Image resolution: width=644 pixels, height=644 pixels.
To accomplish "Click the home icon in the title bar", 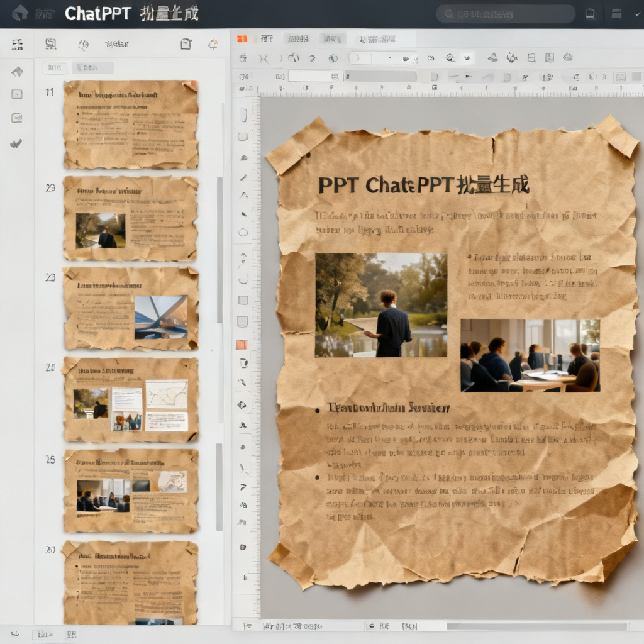I will coord(20,14).
